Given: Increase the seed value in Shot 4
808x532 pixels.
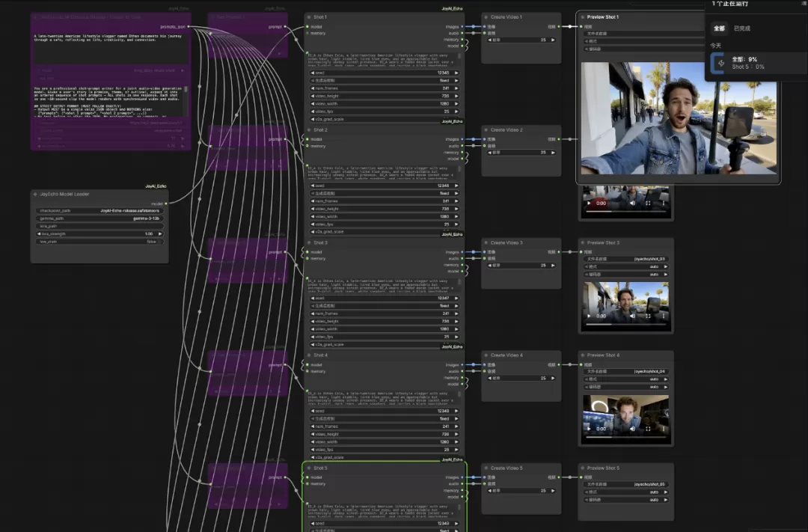Looking at the screenshot, I should [456, 411].
